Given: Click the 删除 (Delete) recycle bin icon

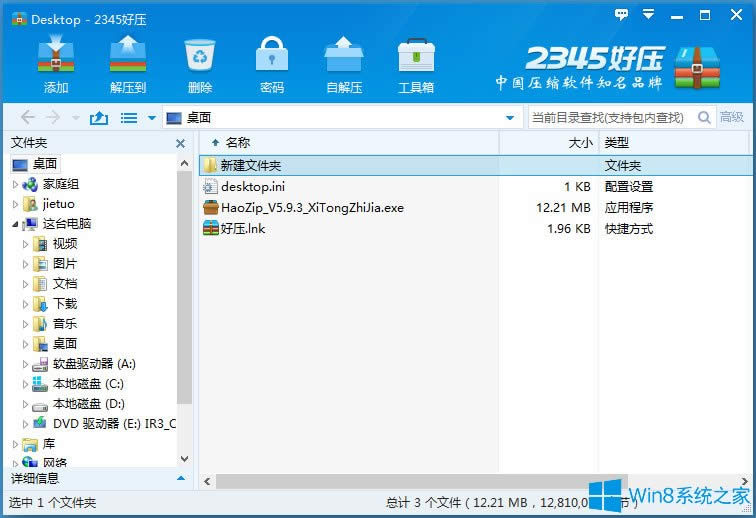Looking at the screenshot, I should (200, 62).
